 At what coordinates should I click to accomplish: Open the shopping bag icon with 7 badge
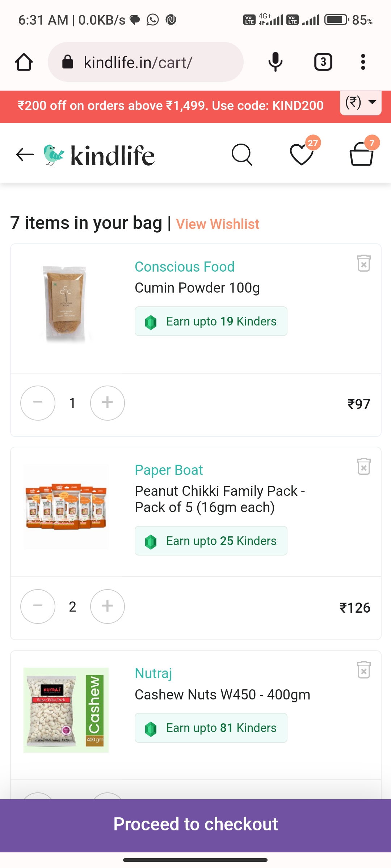(361, 155)
